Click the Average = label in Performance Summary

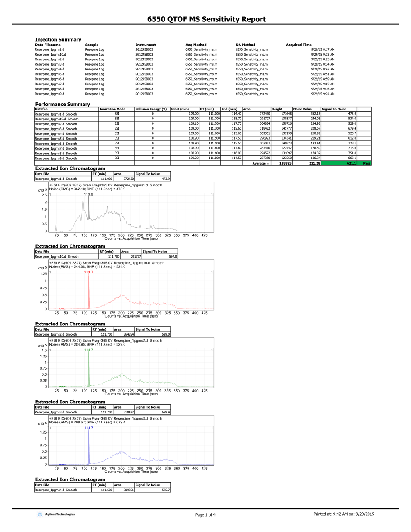click(x=260, y=162)
